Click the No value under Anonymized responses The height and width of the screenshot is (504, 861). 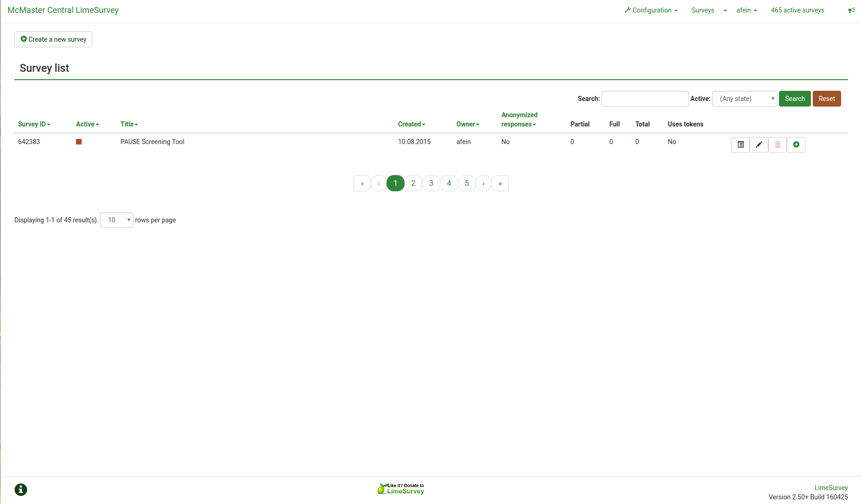(506, 142)
